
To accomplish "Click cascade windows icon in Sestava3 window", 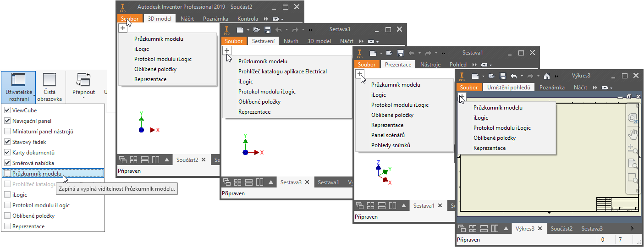I will (226, 182).
